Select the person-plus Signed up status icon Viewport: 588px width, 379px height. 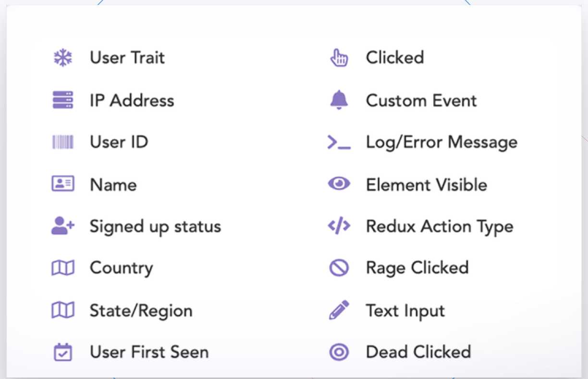[63, 226]
